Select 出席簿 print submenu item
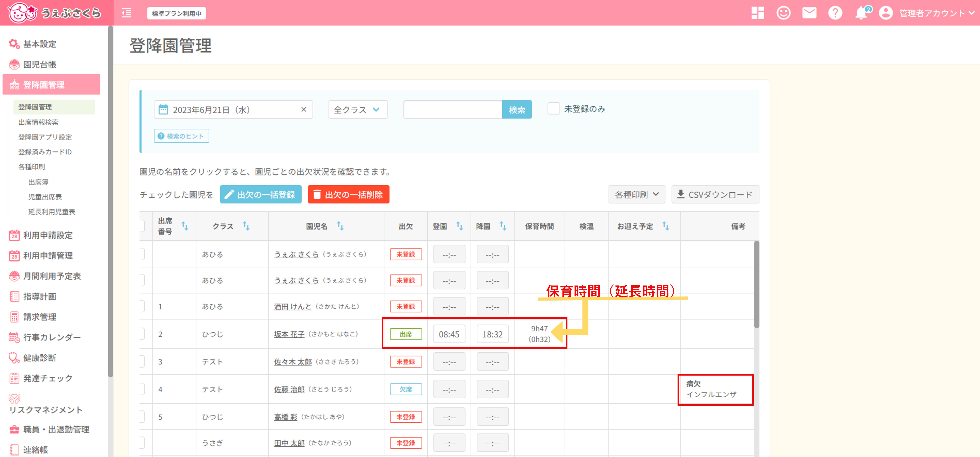The image size is (980, 457). [x=38, y=182]
